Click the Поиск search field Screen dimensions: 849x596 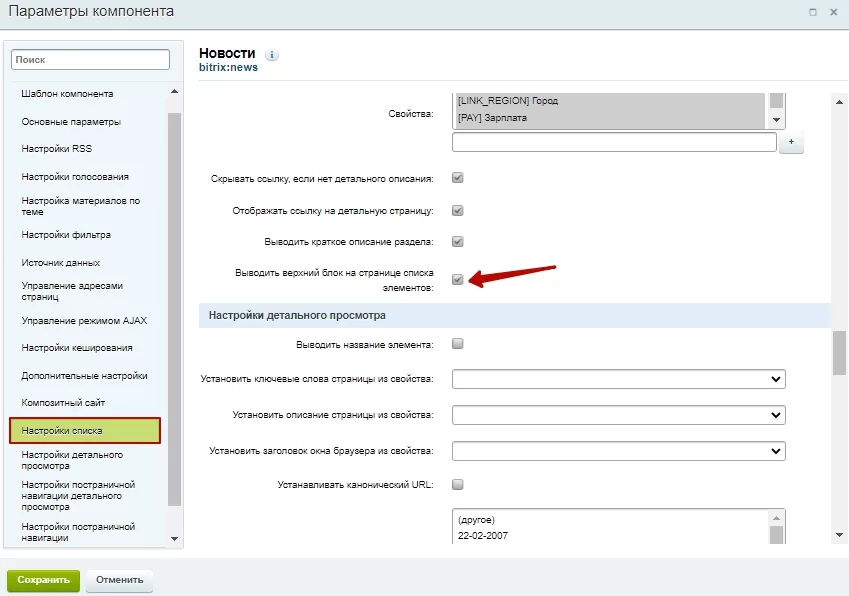coord(90,60)
